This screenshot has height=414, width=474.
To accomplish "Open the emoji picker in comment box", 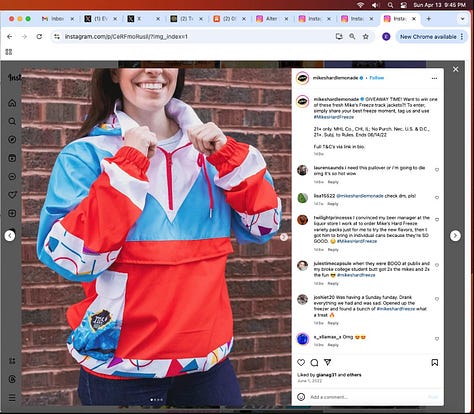I will (x=301, y=397).
